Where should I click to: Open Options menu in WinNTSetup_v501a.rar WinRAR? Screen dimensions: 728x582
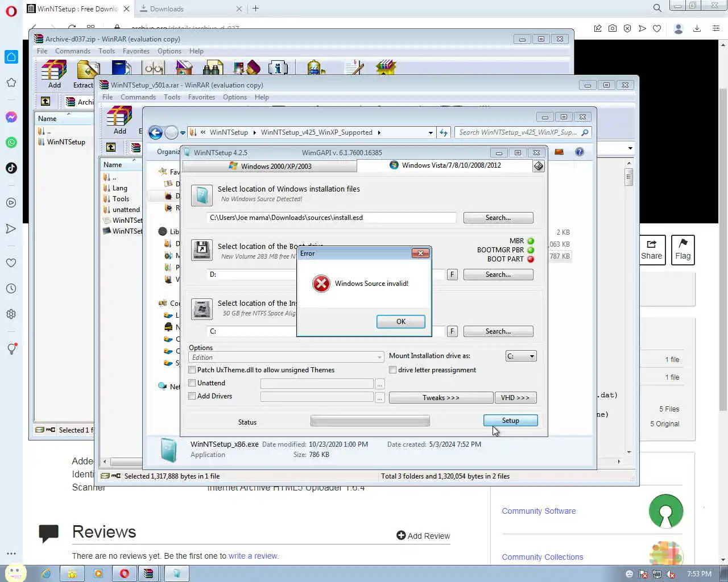pyautogui.click(x=235, y=97)
